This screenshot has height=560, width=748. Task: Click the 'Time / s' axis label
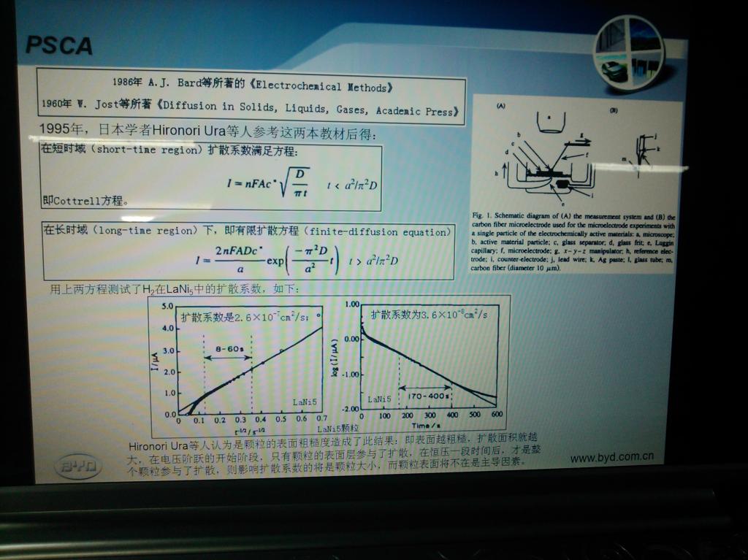(x=426, y=425)
